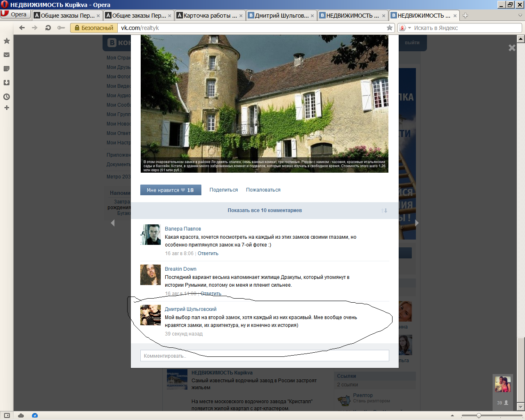The image size is (525, 420).
Task: Click the page scrollbar up arrow
Action: 520,39
